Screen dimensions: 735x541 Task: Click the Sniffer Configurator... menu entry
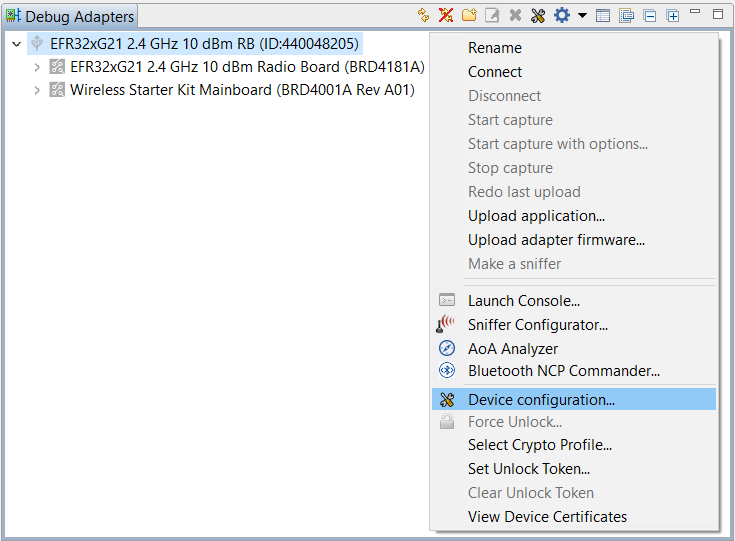coord(537,325)
